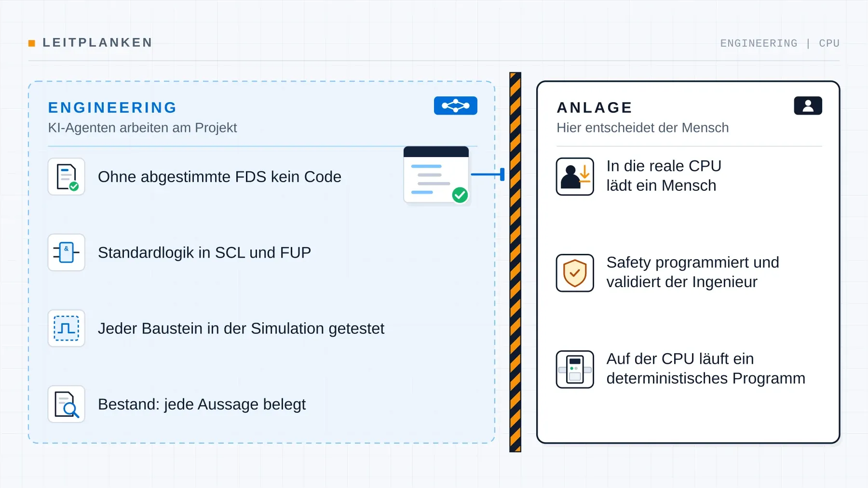
Task: Click 'Standardlogik in SCL und FUP'
Action: pyautogui.click(x=204, y=252)
